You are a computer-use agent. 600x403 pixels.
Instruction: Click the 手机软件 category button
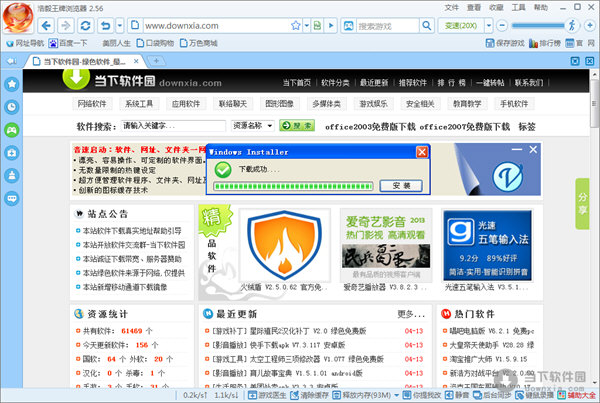514,104
